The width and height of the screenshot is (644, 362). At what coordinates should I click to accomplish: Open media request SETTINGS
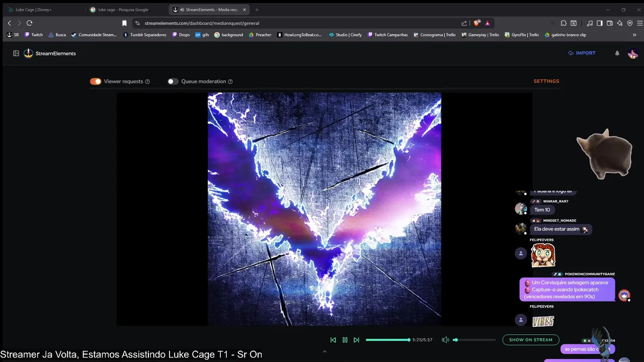pyautogui.click(x=546, y=81)
